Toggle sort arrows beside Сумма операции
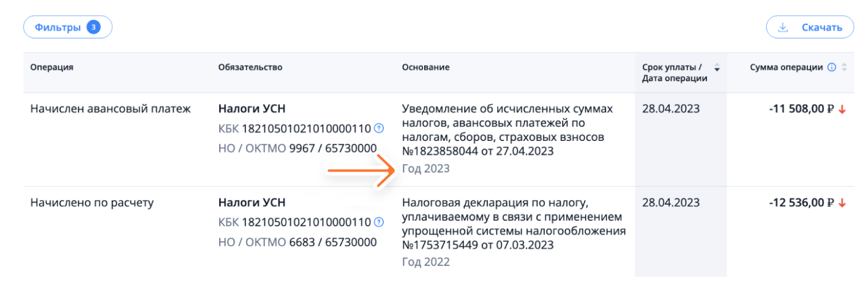Screen dimensions: 868x283 845,67
